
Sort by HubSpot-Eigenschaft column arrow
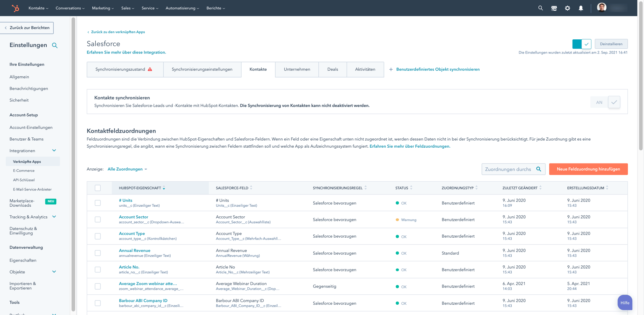164,188
